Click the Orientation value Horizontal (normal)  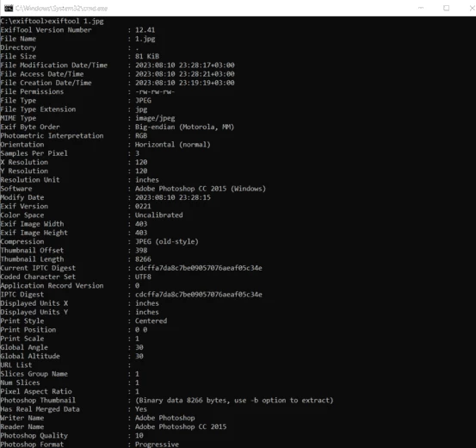pyautogui.click(x=173, y=145)
